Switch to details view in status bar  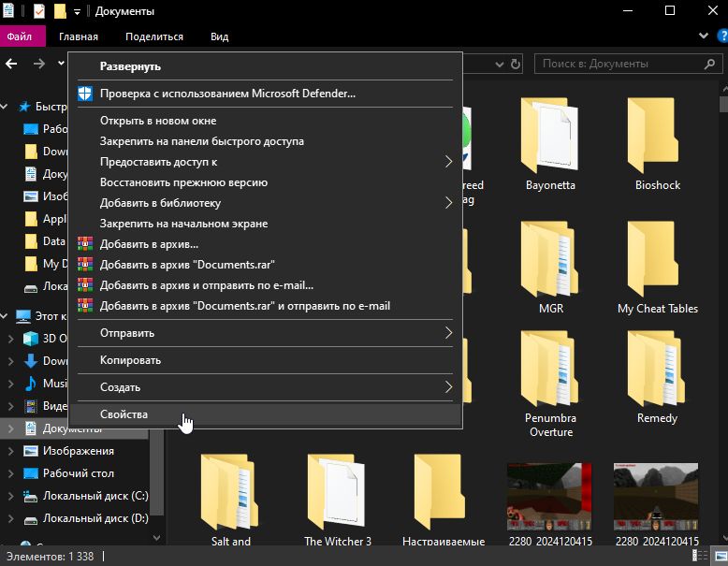click(700, 556)
